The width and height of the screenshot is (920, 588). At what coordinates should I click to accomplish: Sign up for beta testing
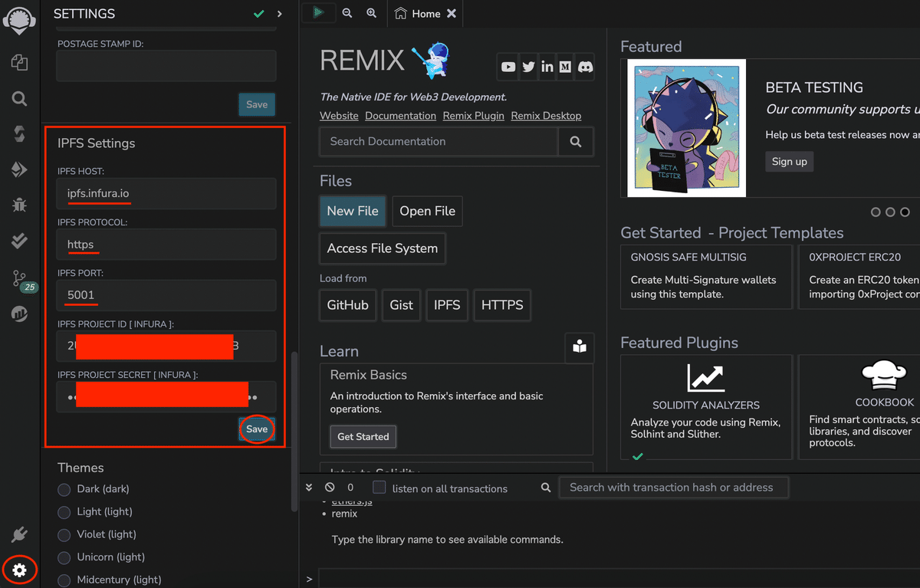tap(790, 162)
